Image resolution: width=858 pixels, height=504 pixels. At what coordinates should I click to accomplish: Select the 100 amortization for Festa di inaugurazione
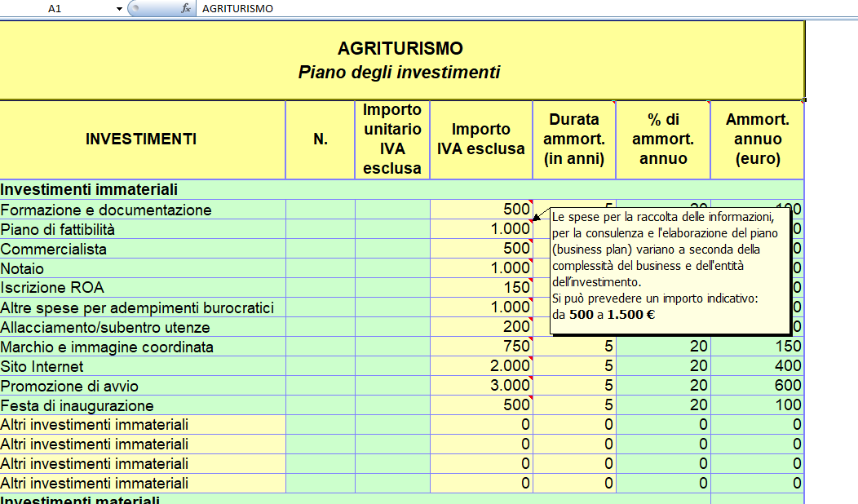pos(758,405)
